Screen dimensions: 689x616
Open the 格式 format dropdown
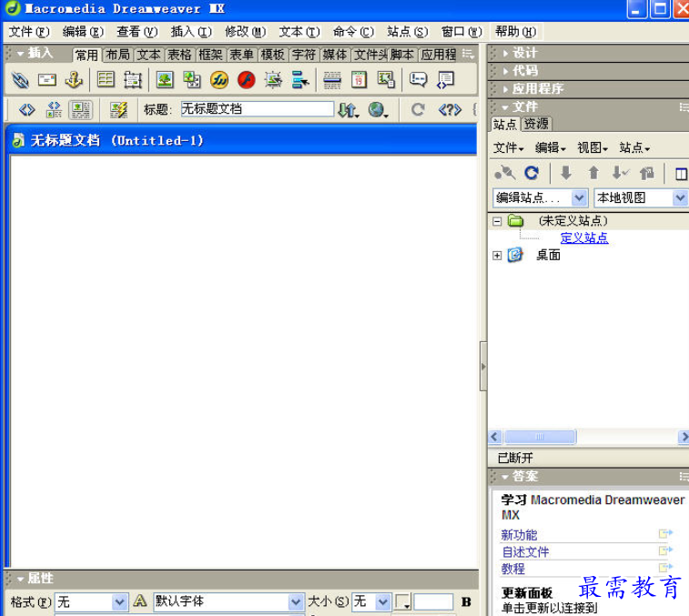119,602
